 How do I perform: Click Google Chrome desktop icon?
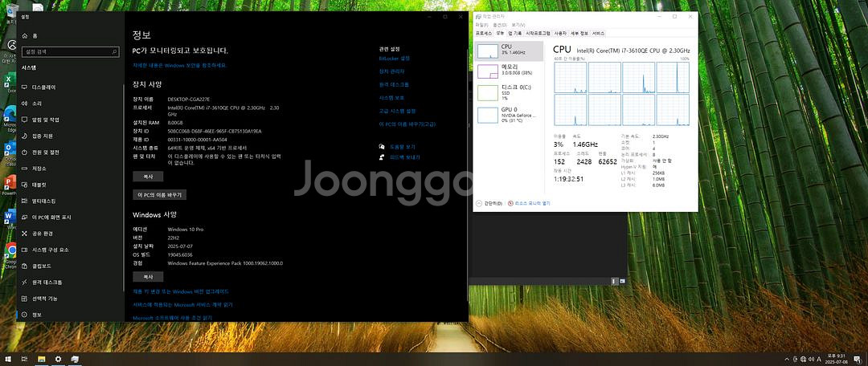pos(10,255)
